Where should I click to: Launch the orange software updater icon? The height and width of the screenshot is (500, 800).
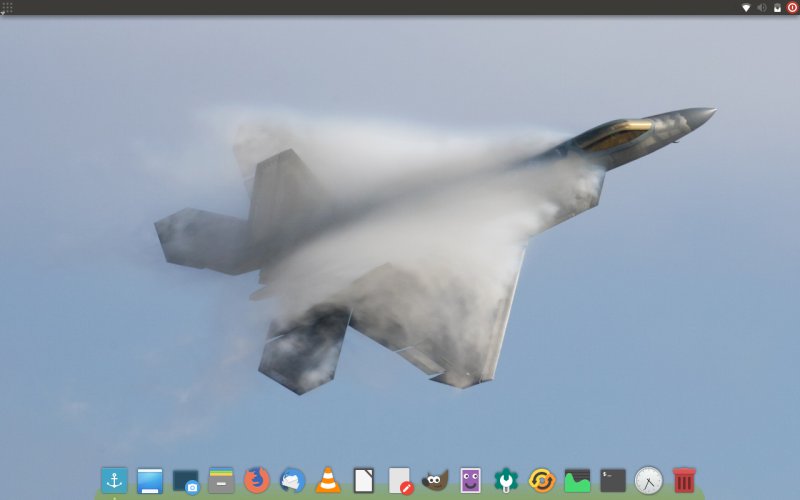[542, 480]
